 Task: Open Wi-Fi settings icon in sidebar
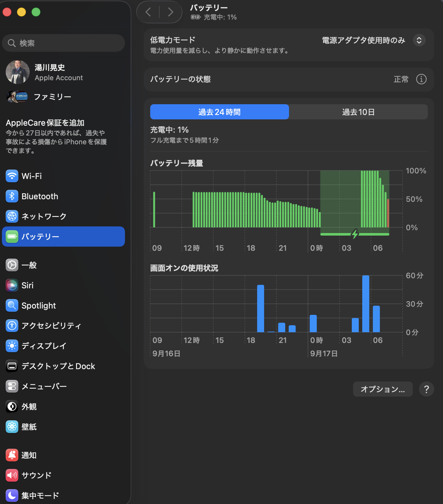[x=12, y=176]
